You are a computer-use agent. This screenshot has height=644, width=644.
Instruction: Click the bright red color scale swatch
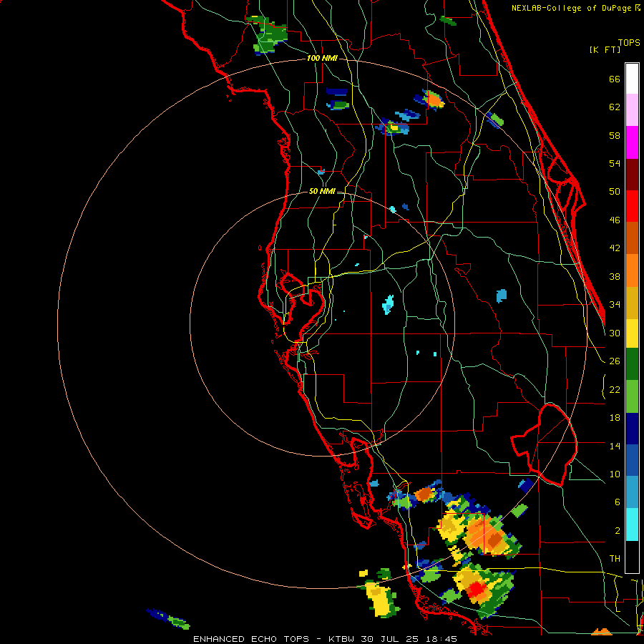pos(632,206)
